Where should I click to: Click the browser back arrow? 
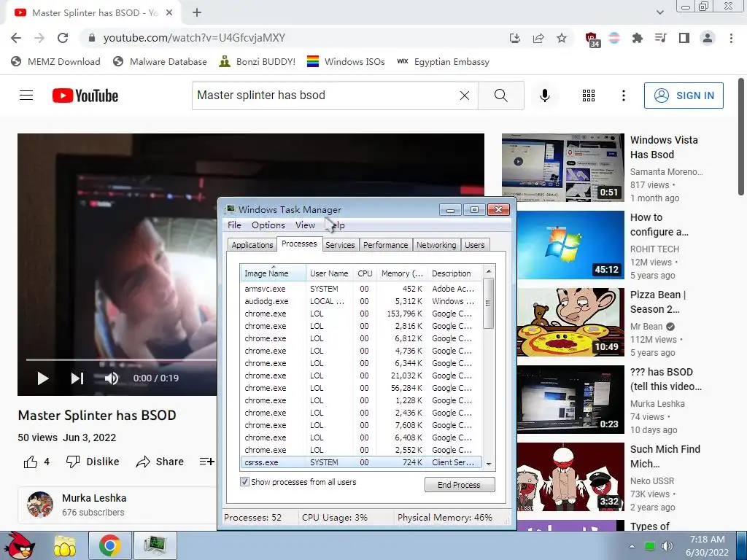[x=16, y=38]
